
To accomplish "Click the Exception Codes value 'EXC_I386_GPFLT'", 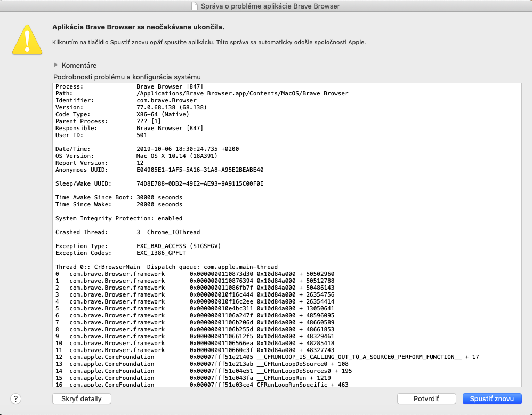I will (161, 253).
